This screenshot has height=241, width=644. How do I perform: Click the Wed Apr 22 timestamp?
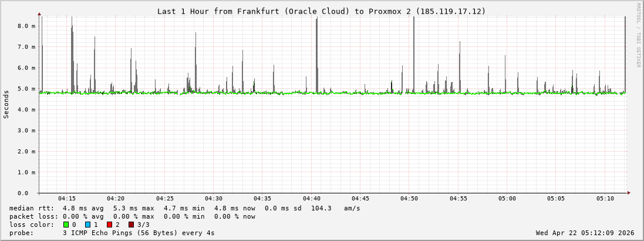(585, 233)
